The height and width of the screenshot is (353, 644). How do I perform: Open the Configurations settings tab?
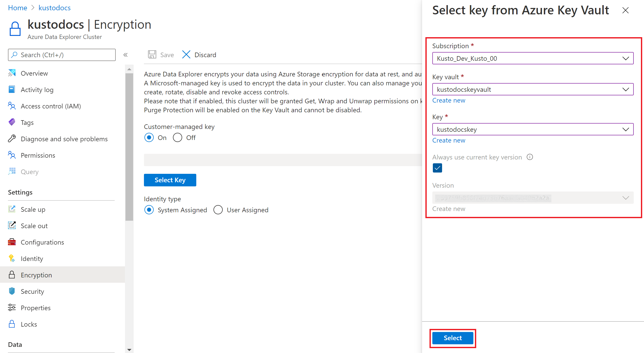(x=43, y=242)
